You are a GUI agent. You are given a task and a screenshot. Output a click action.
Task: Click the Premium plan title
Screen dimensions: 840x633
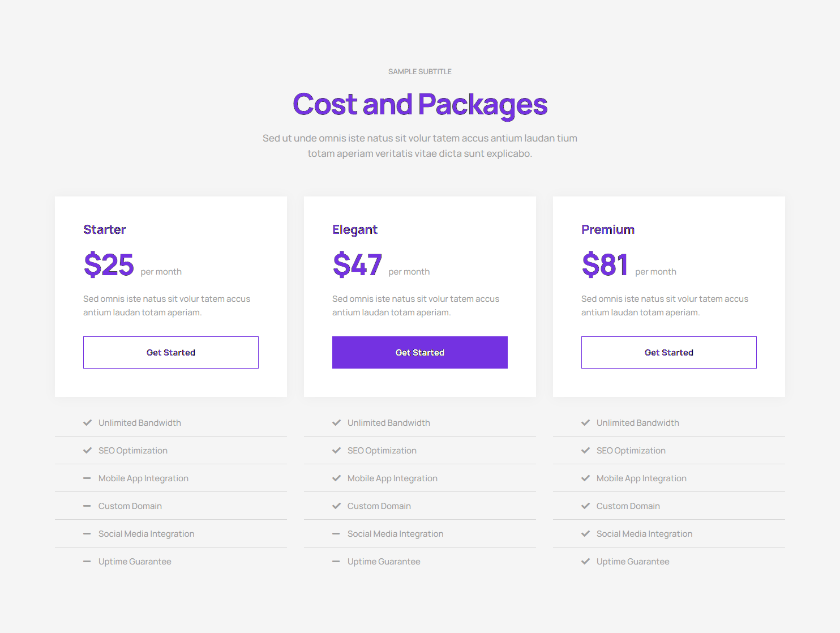pos(607,229)
